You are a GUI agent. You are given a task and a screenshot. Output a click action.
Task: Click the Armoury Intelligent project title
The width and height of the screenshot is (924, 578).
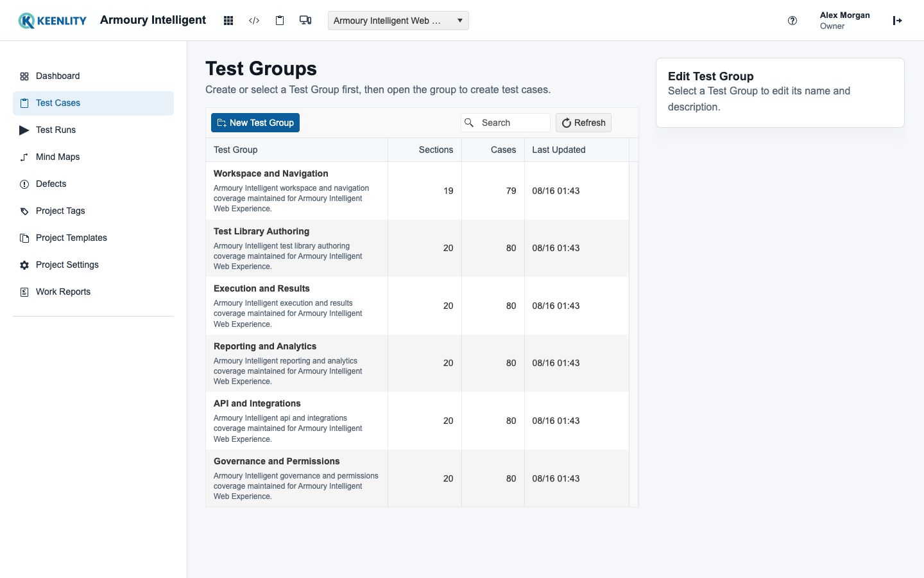pyautogui.click(x=153, y=20)
